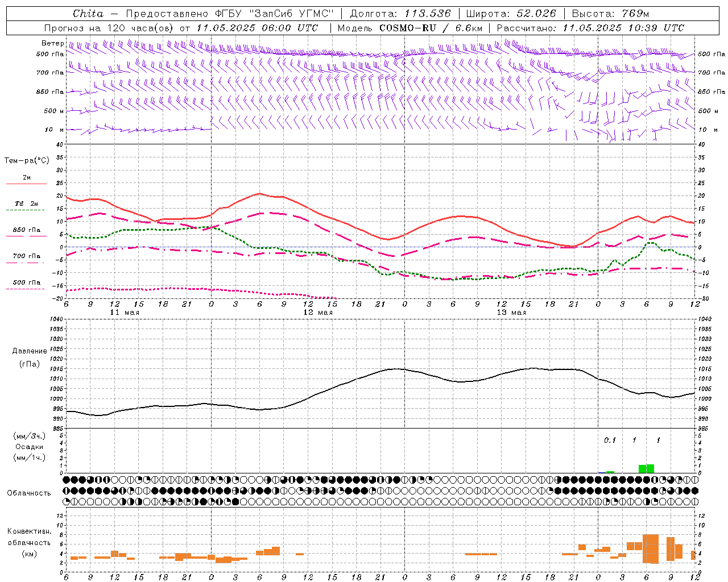Click the "Высота: 769м" header field
Image resolution: width=728 pixels, height=582 pixels.
point(610,14)
